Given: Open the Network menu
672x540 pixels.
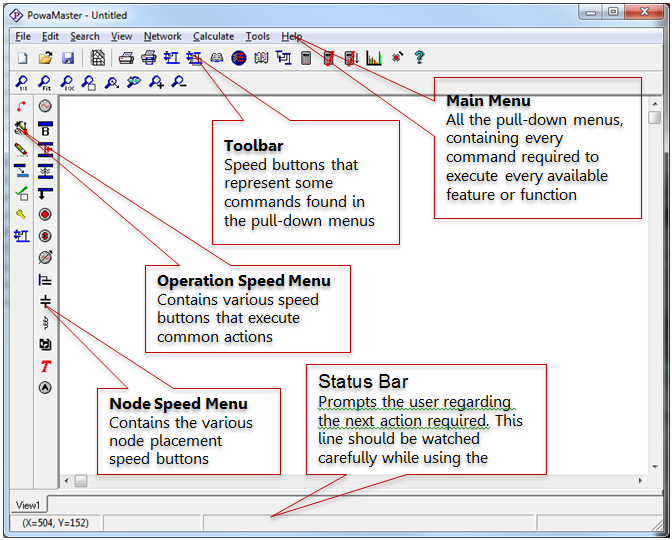Looking at the screenshot, I should [162, 36].
